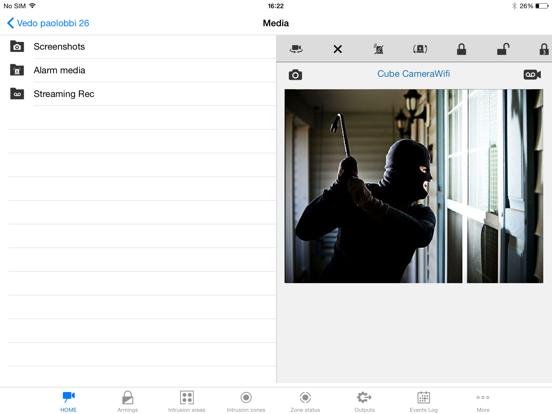Viewport: 552px width, 414px height.
Task: Tap the Screenshots camera folder icon
Action: pyautogui.click(x=17, y=46)
